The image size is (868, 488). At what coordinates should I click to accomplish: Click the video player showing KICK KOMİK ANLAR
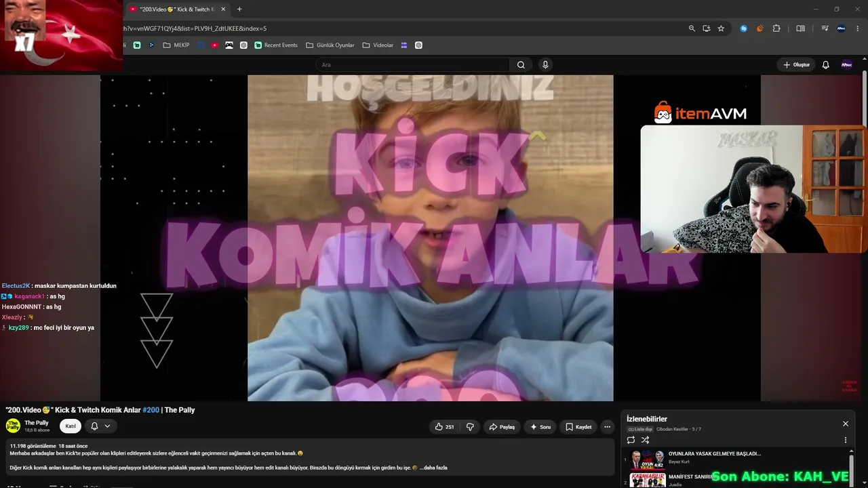point(431,237)
